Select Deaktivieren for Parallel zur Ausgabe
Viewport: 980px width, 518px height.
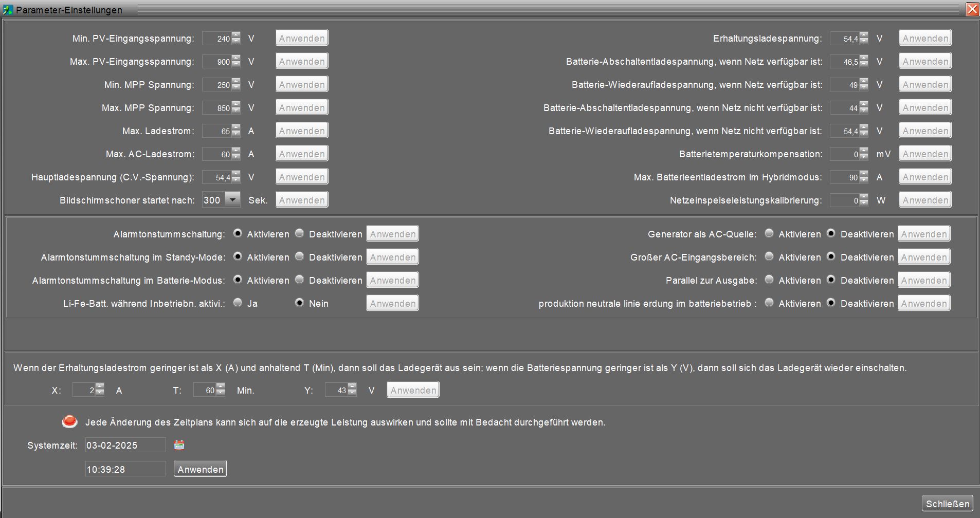point(831,280)
